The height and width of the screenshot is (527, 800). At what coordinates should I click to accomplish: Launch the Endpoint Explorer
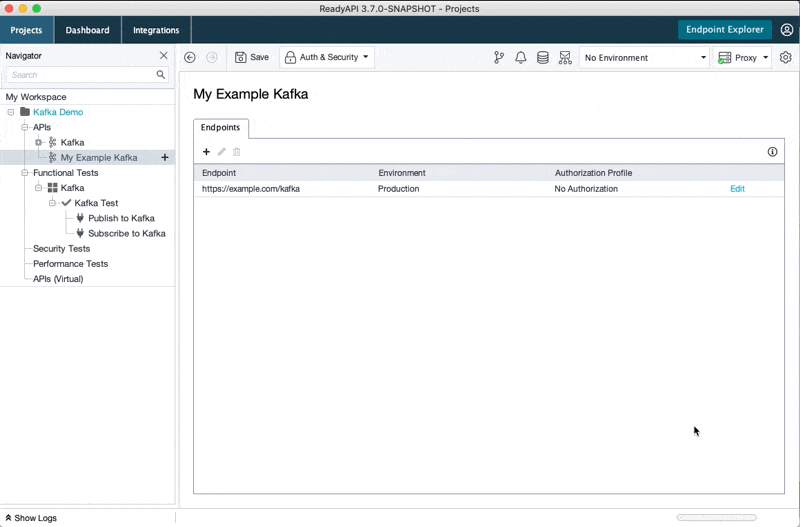pos(724,30)
